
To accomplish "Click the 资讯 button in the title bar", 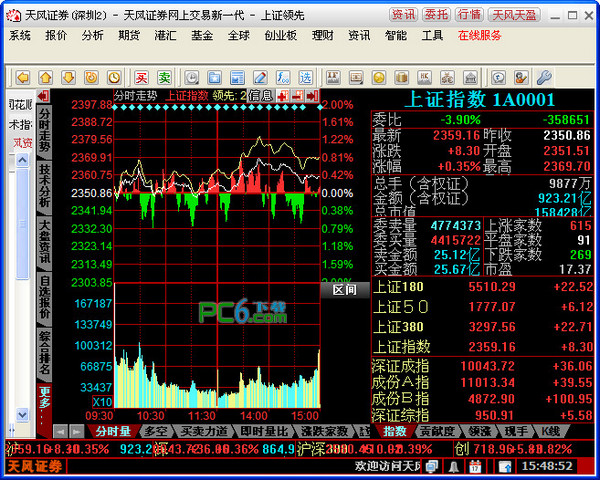I will pyautogui.click(x=403, y=15).
